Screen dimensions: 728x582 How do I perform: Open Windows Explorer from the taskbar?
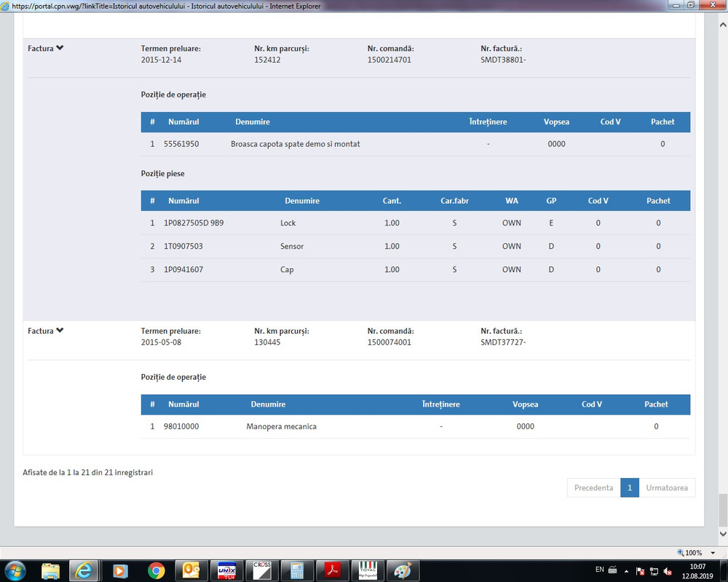pyautogui.click(x=50, y=570)
